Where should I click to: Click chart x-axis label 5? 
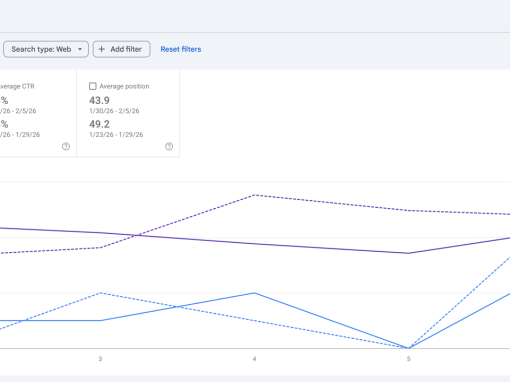[x=408, y=359]
